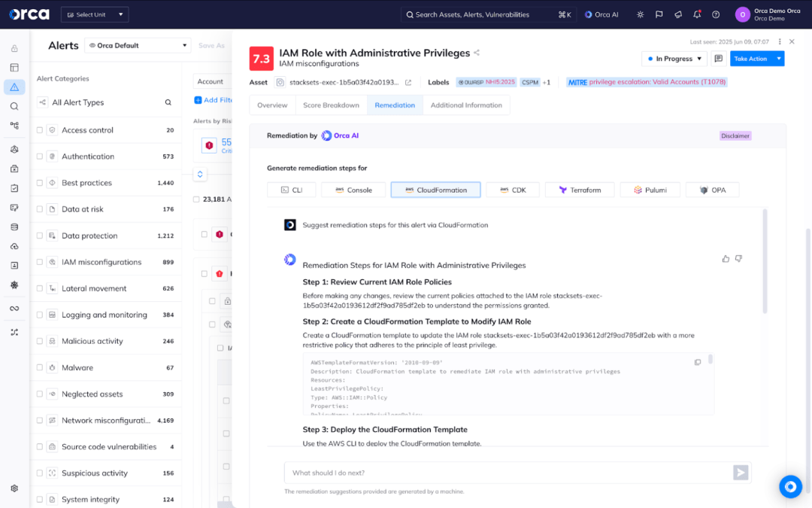Open the dashboard layout icon in the sidebar
The image size is (812, 508).
(x=14, y=68)
